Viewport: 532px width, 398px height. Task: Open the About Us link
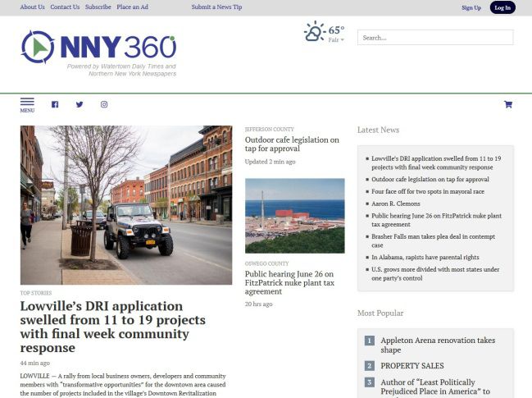pos(32,7)
